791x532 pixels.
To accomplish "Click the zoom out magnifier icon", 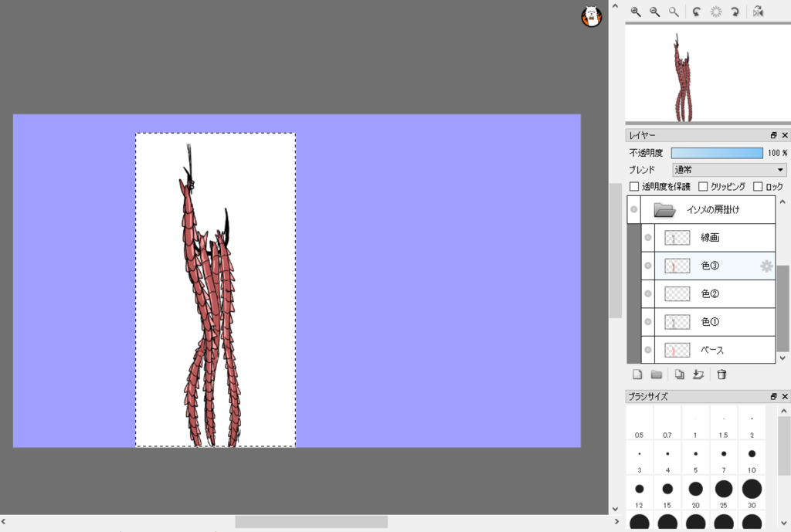I will tap(654, 12).
